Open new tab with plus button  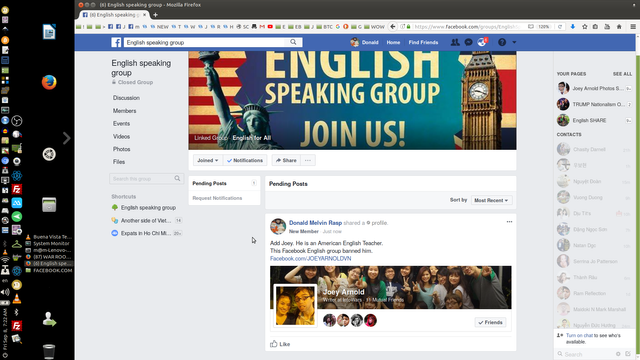tap(155, 15)
